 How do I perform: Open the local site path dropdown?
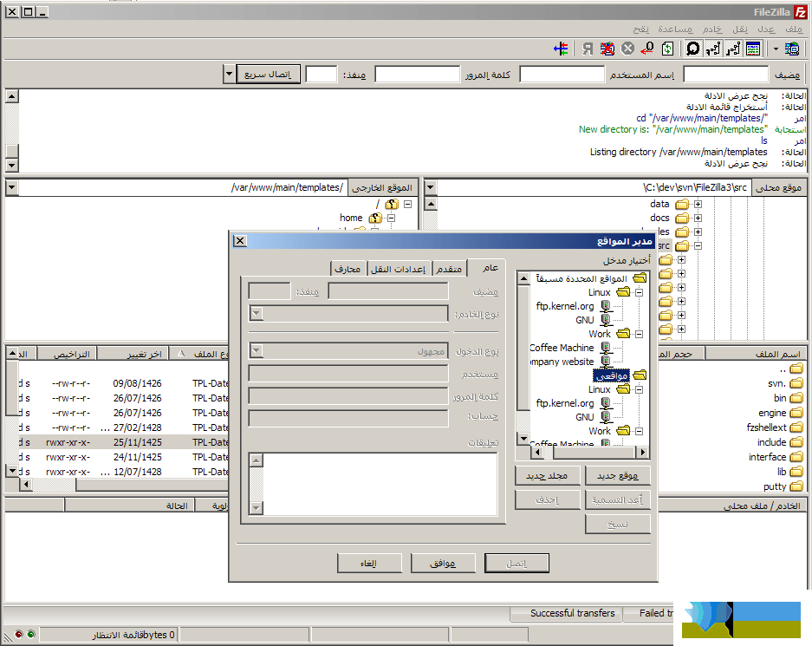[431, 187]
